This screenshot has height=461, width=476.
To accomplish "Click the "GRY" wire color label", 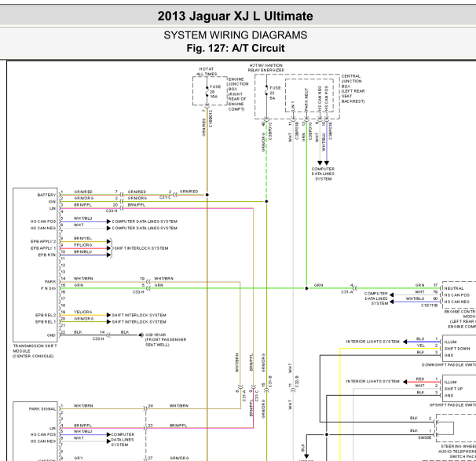I will coord(79,458).
